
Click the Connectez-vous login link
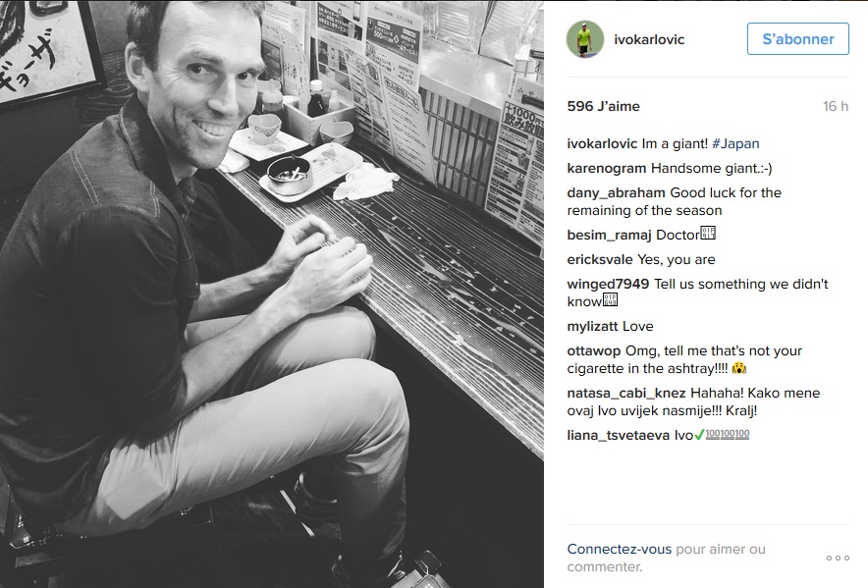click(619, 550)
